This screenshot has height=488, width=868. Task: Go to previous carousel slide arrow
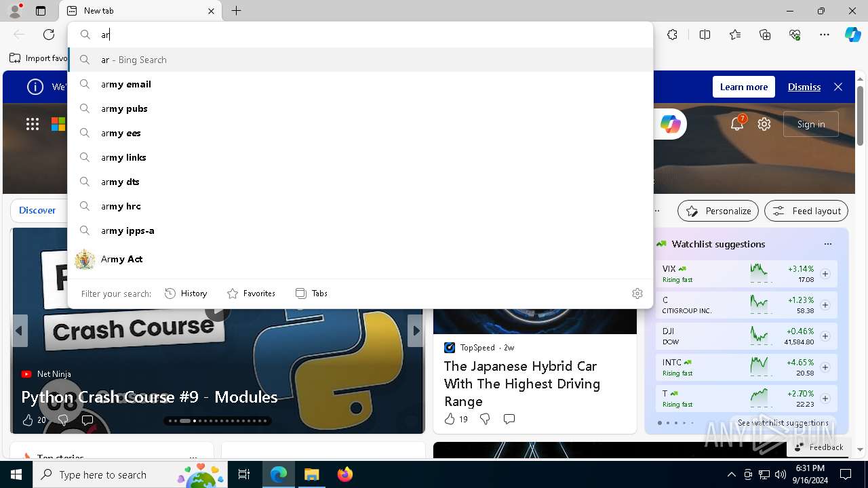pos(19,331)
